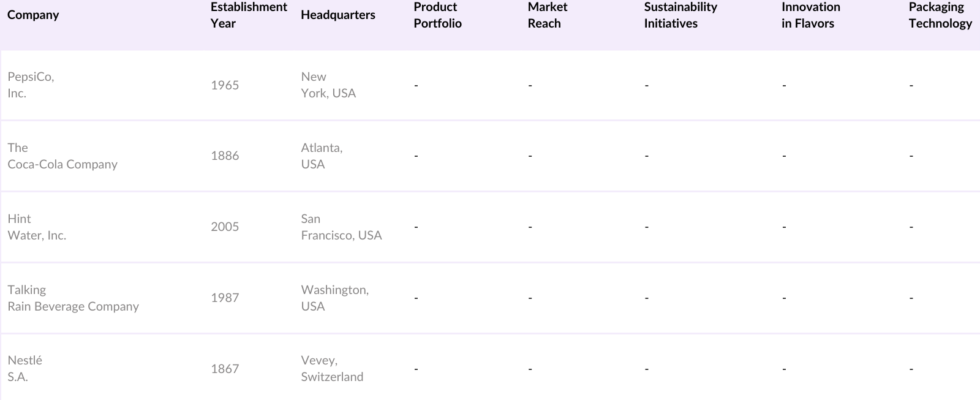Select the Hint Water, Inc. cell

point(37,227)
